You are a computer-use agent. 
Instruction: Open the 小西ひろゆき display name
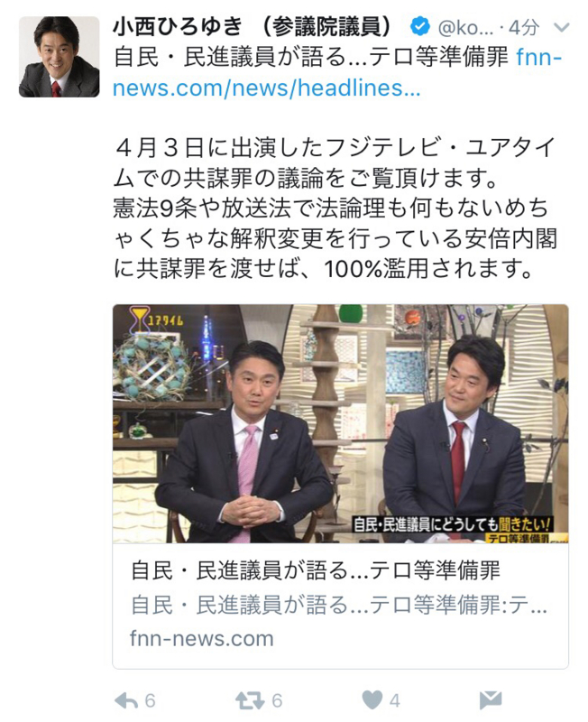[178, 27]
